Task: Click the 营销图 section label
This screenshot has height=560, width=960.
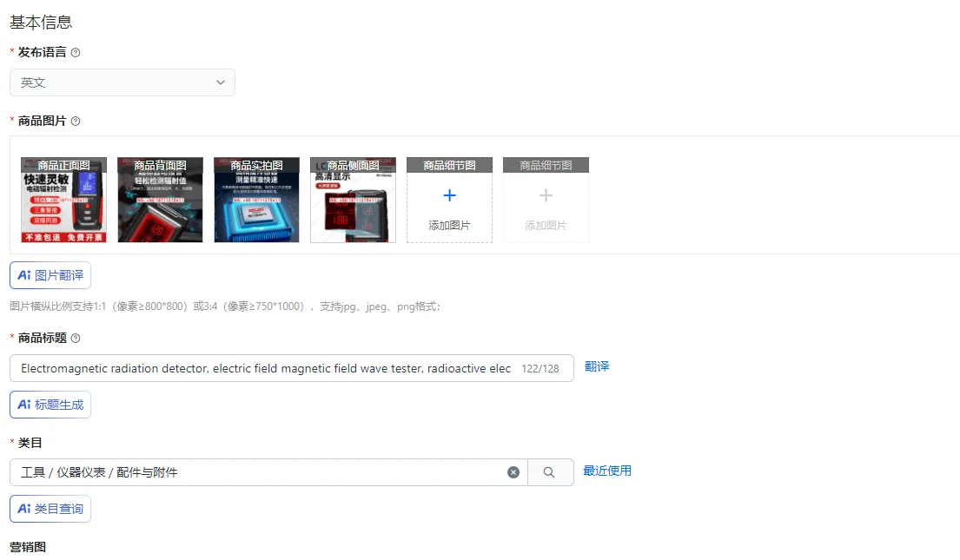Action: pos(28,547)
